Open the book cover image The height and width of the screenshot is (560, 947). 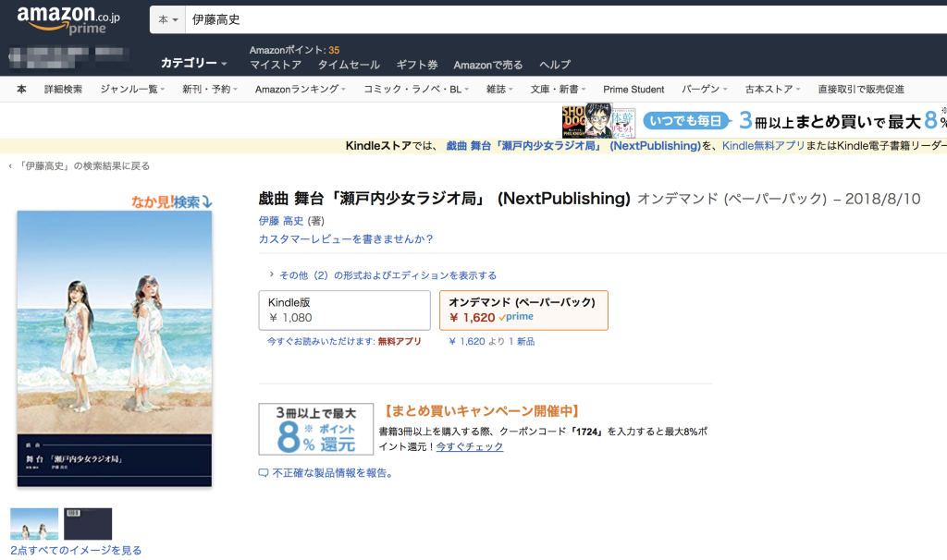[115, 348]
